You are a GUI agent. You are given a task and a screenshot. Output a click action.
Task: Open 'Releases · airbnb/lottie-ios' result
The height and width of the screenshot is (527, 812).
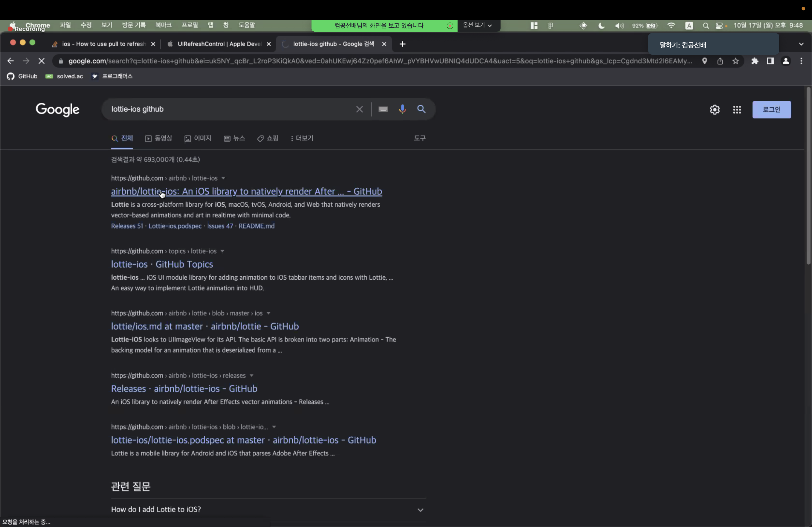pos(184,389)
